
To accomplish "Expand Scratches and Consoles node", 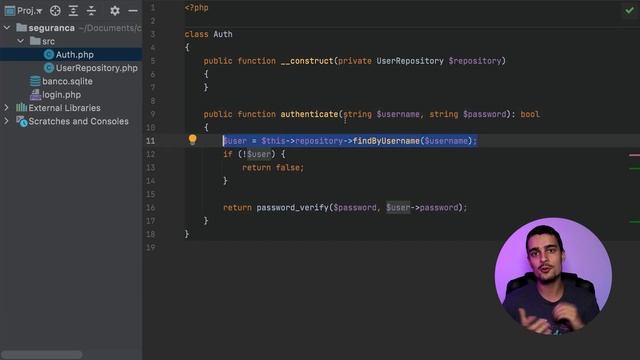I will tap(7, 121).
